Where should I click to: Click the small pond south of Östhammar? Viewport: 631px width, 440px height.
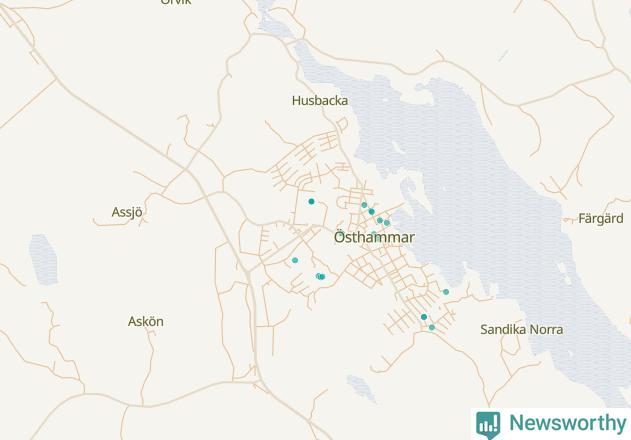point(362,388)
